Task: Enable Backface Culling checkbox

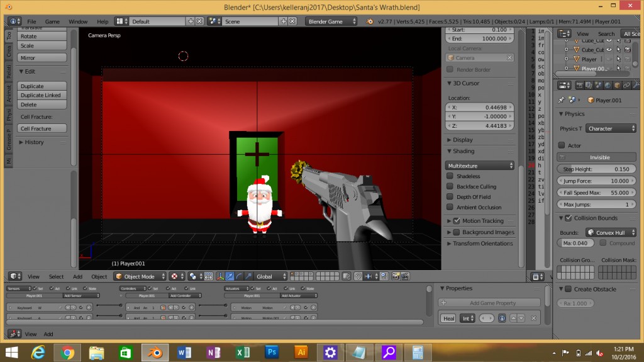Action: click(x=450, y=186)
